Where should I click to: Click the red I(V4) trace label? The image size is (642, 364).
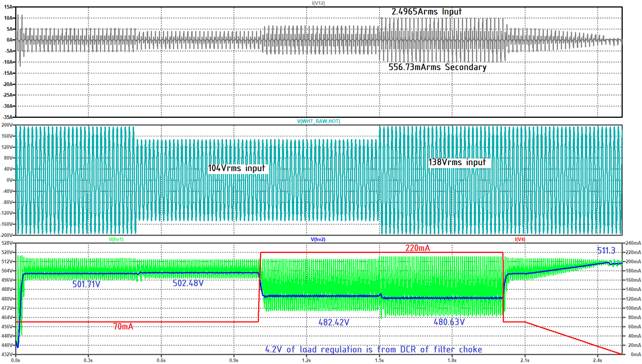pyautogui.click(x=520, y=239)
